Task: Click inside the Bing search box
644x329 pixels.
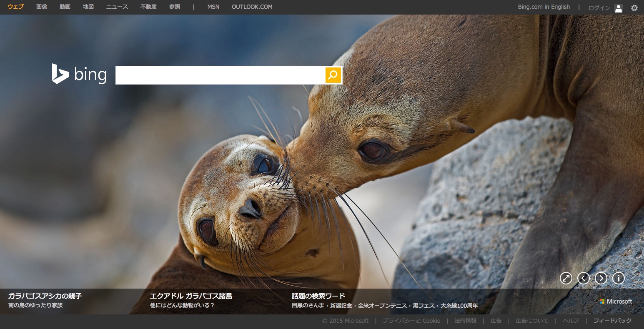Action: point(220,75)
